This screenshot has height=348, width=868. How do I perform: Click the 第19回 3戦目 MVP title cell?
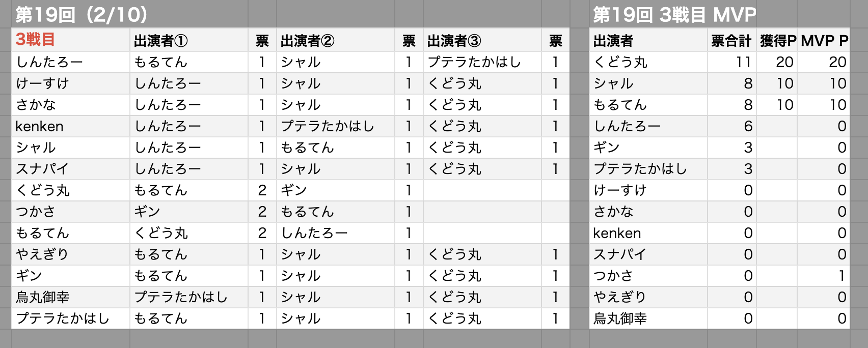[x=674, y=15]
